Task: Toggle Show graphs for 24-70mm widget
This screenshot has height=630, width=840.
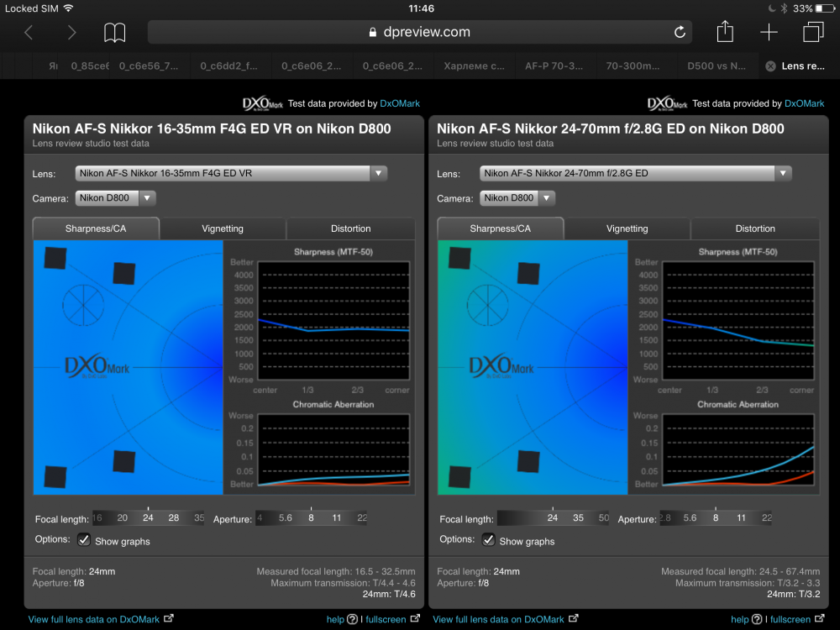Action: pyautogui.click(x=488, y=540)
